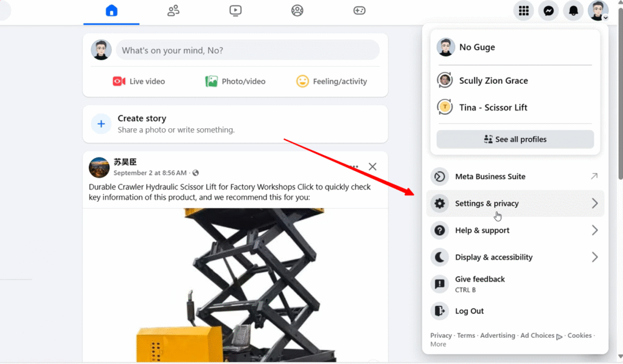Click the See all profiles button
This screenshot has height=364, width=623.
pos(515,139)
